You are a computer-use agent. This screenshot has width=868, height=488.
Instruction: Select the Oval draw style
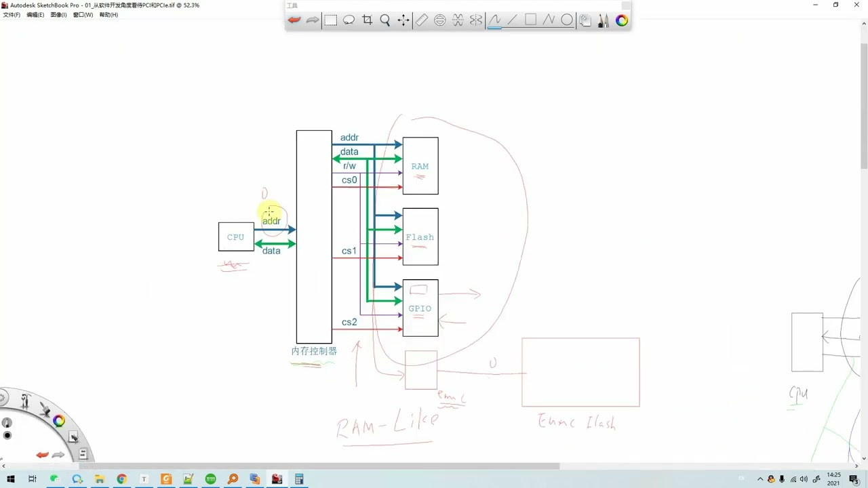coord(567,20)
